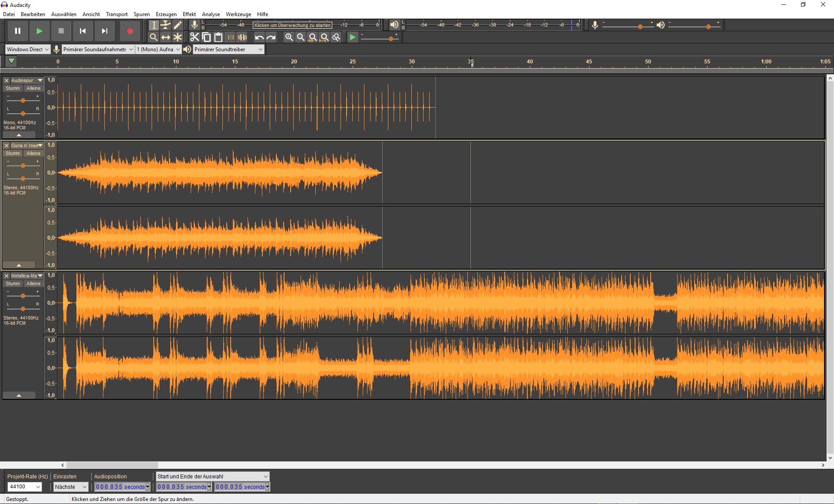Copy selection with the copy icon

[207, 37]
